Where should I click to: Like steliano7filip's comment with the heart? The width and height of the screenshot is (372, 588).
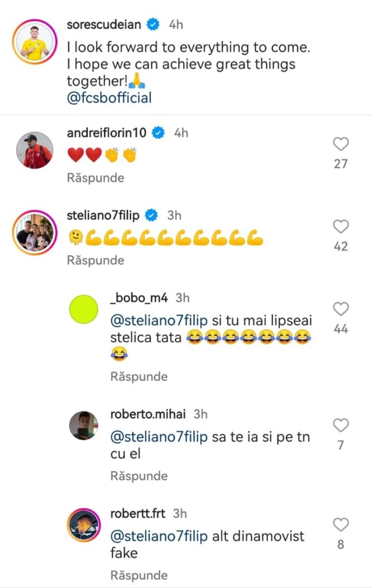pyautogui.click(x=341, y=227)
